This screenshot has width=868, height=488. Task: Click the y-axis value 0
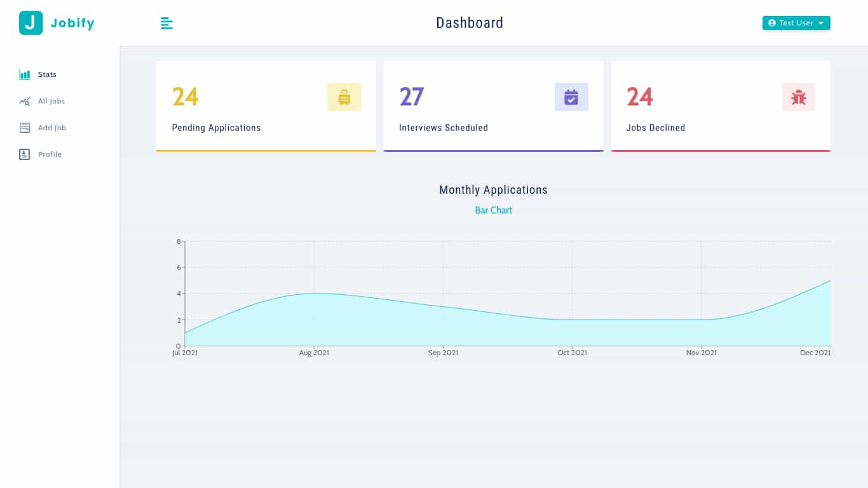pos(179,346)
